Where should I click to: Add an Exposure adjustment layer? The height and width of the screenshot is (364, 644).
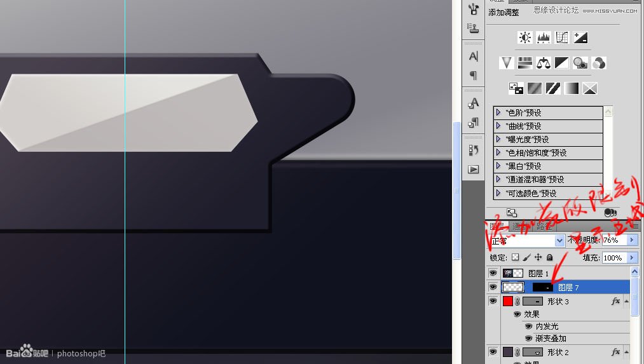(x=580, y=37)
